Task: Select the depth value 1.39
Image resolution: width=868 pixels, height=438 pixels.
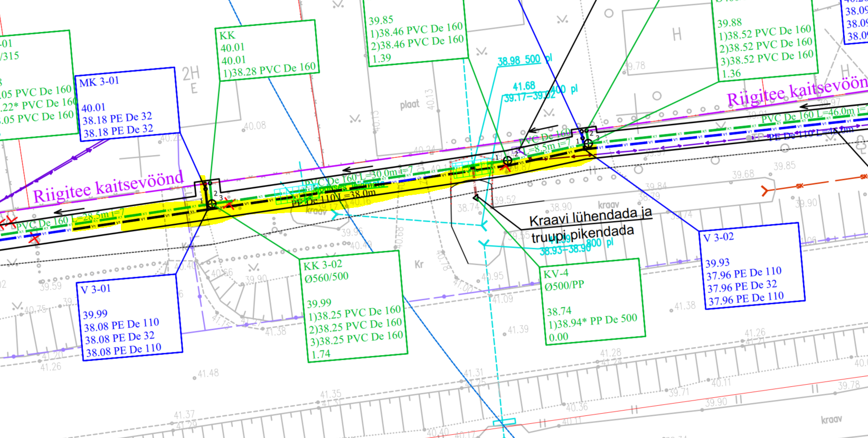Action: pyautogui.click(x=381, y=58)
